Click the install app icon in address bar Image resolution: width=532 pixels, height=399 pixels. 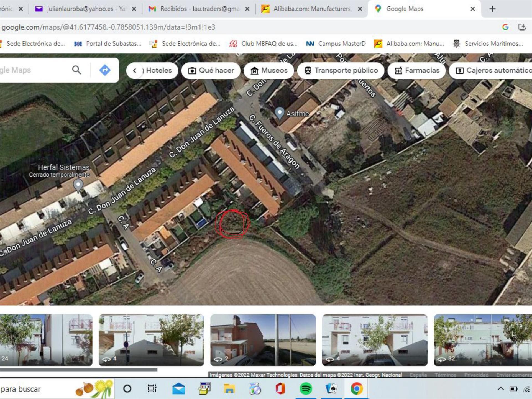coord(522,27)
